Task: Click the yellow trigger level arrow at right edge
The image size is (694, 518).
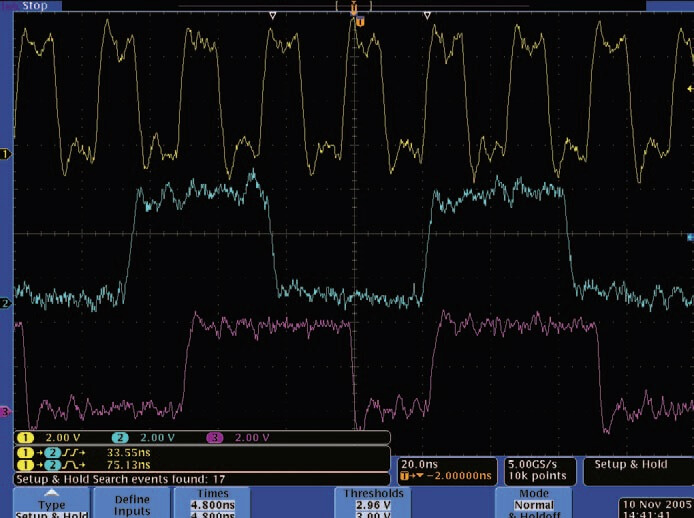Action: click(x=689, y=89)
